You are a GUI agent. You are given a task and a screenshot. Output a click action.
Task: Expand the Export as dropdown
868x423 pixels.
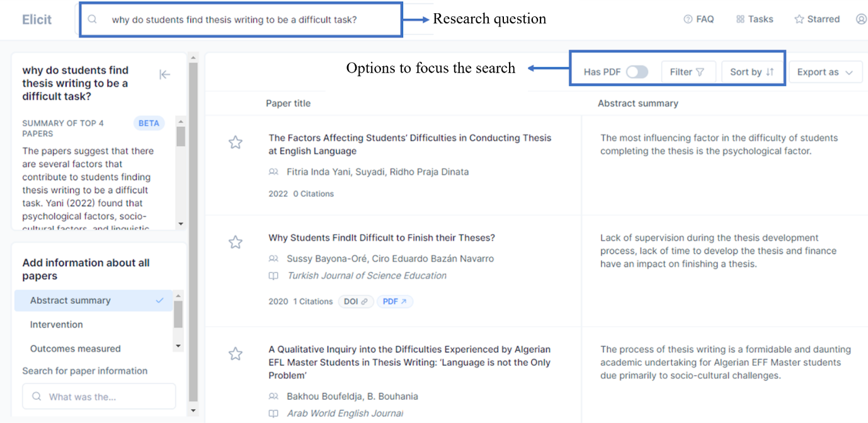tap(825, 72)
